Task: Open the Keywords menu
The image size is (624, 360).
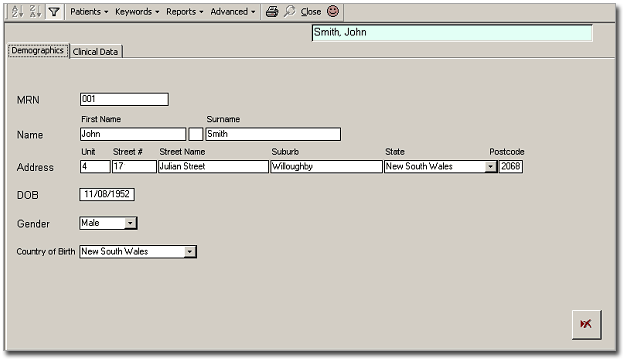Action: (137, 12)
